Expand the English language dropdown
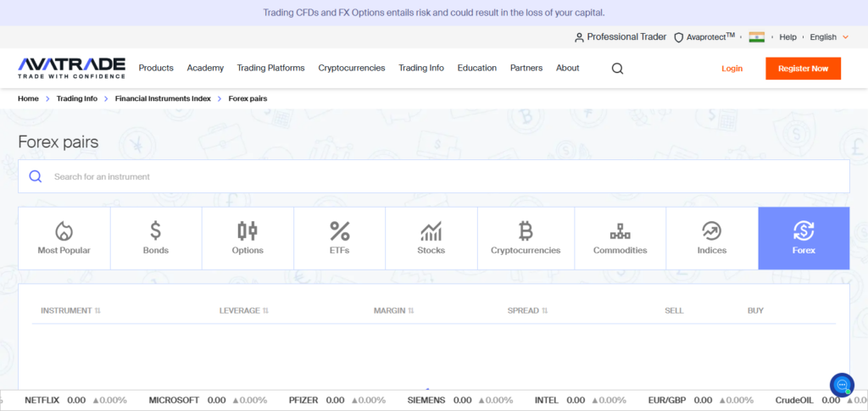The height and width of the screenshot is (411, 868). 828,37
